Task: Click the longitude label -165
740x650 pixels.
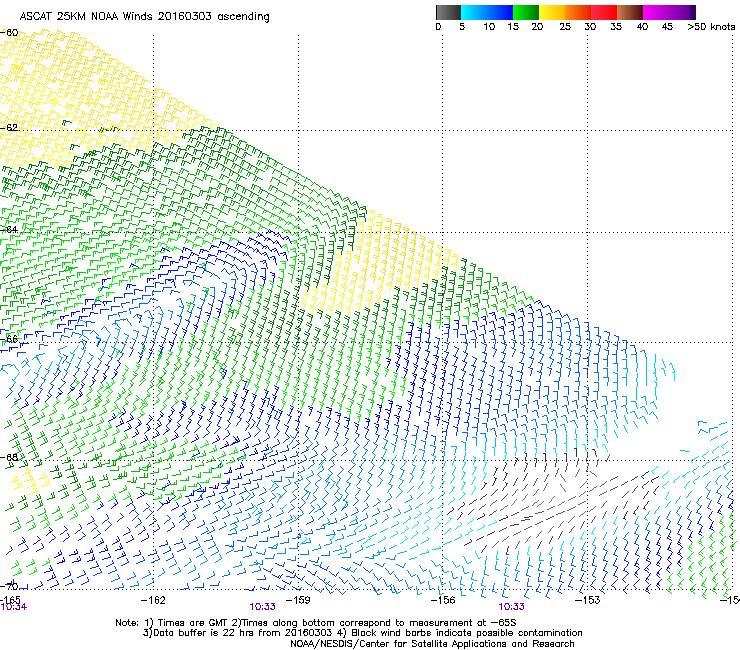Action: click(10, 599)
